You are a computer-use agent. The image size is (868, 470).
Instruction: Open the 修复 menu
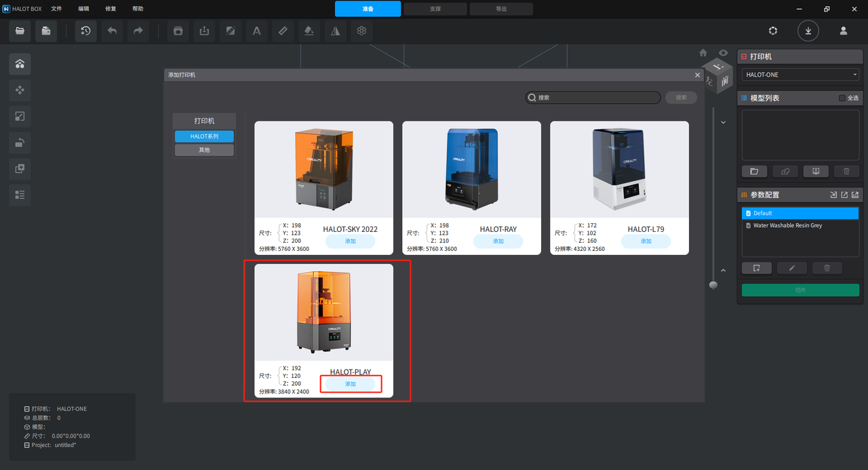pos(111,9)
